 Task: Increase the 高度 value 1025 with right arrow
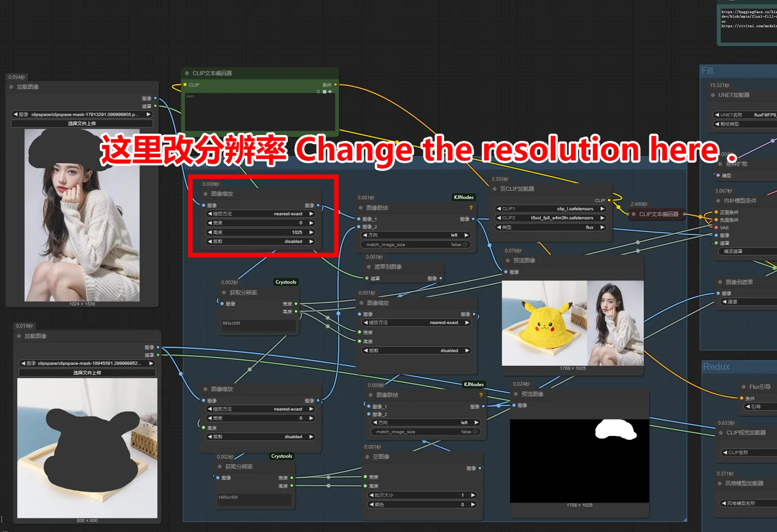pos(311,232)
